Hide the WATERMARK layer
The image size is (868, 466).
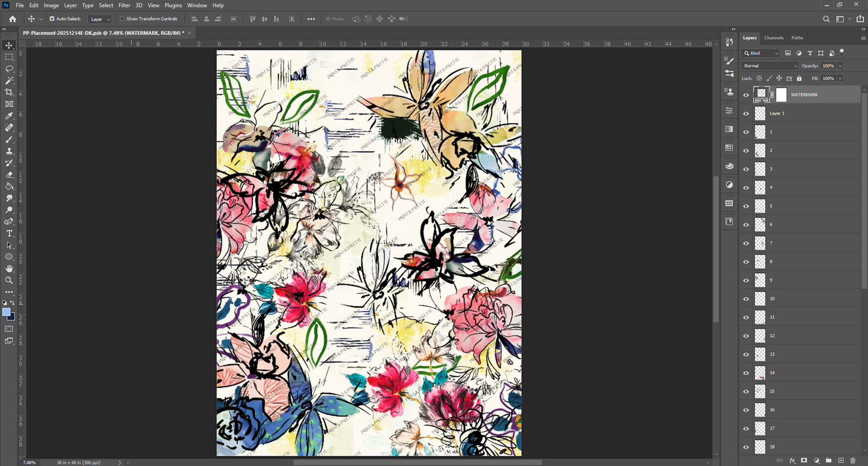746,94
